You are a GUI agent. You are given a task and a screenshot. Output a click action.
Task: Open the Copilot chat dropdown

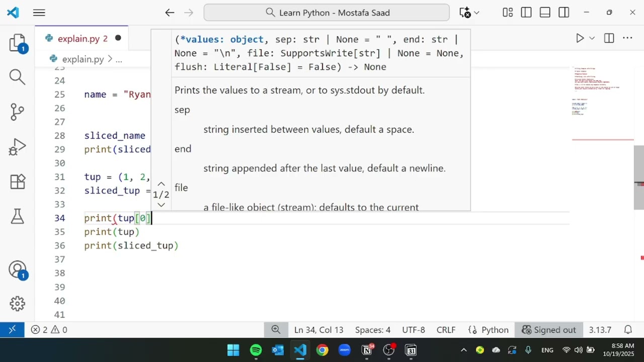[x=476, y=13]
